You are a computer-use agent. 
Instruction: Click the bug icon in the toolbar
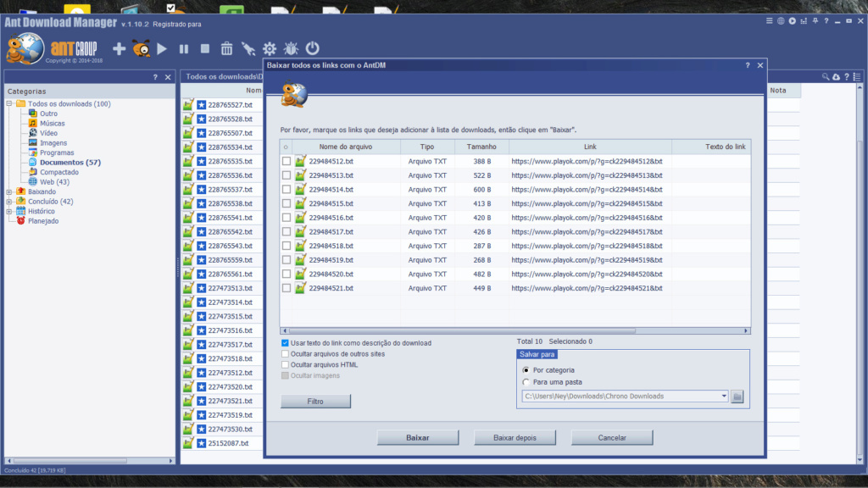tap(291, 48)
